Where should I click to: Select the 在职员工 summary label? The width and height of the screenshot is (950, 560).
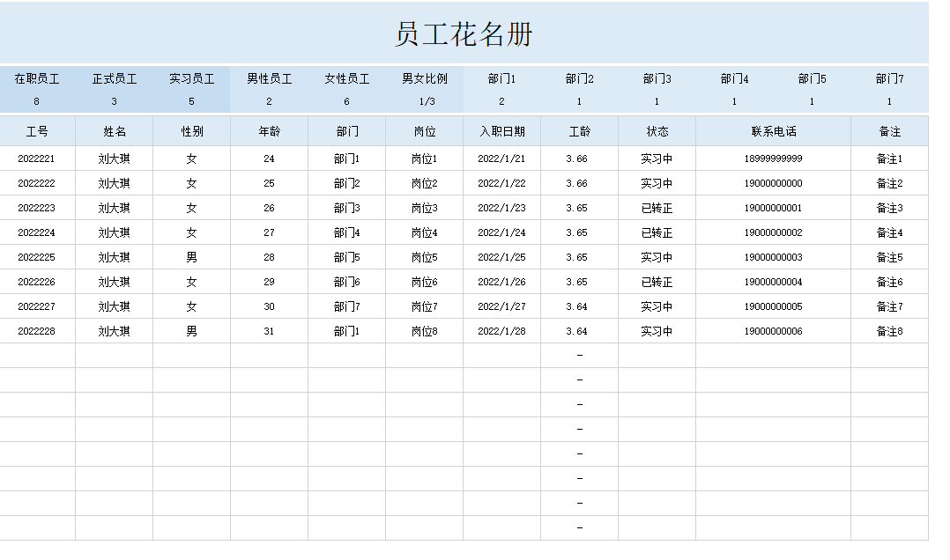pos(37,79)
